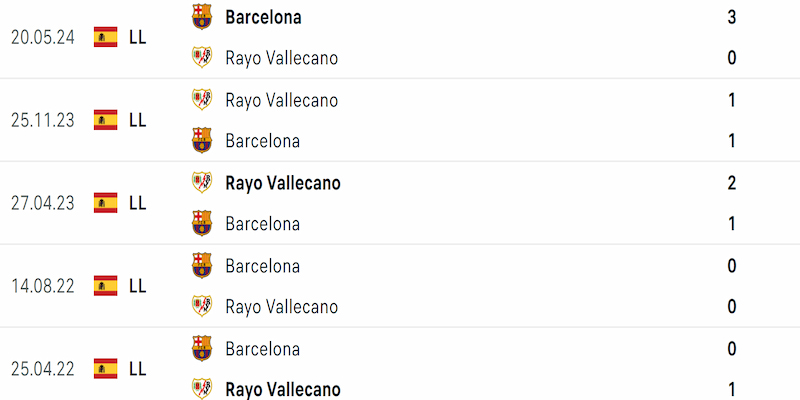This screenshot has height=400, width=800.
Task: Click Rayo Vallecano crest in 20.05.24 match
Action: click(x=202, y=57)
